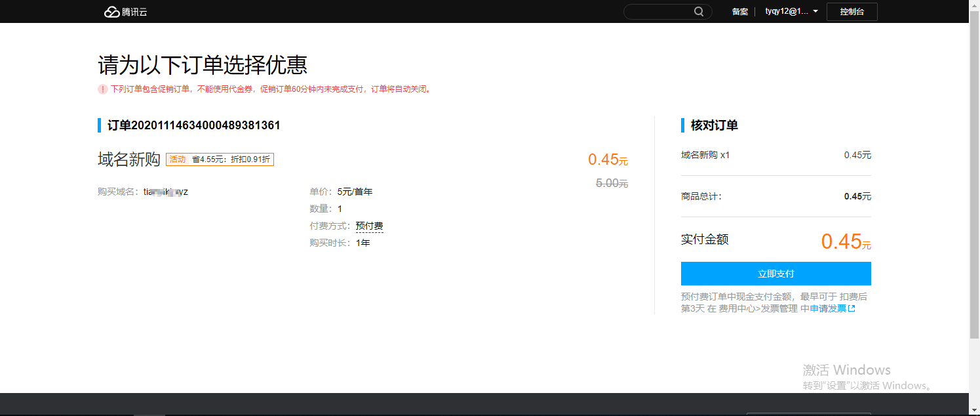Image resolution: width=980 pixels, height=416 pixels.
Task: Select the 备案 menu item
Action: tap(739, 11)
